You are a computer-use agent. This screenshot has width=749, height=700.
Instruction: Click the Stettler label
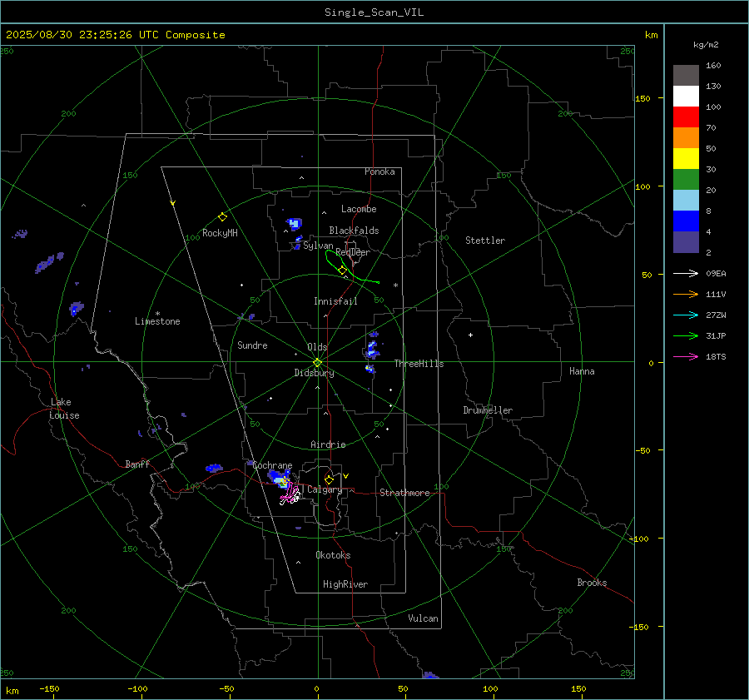pos(485,241)
